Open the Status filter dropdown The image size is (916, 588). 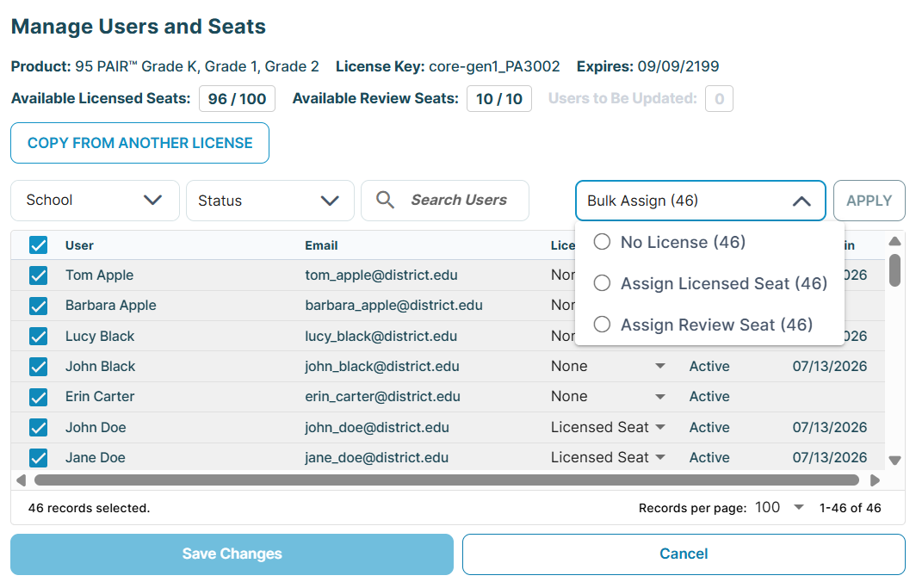270,201
